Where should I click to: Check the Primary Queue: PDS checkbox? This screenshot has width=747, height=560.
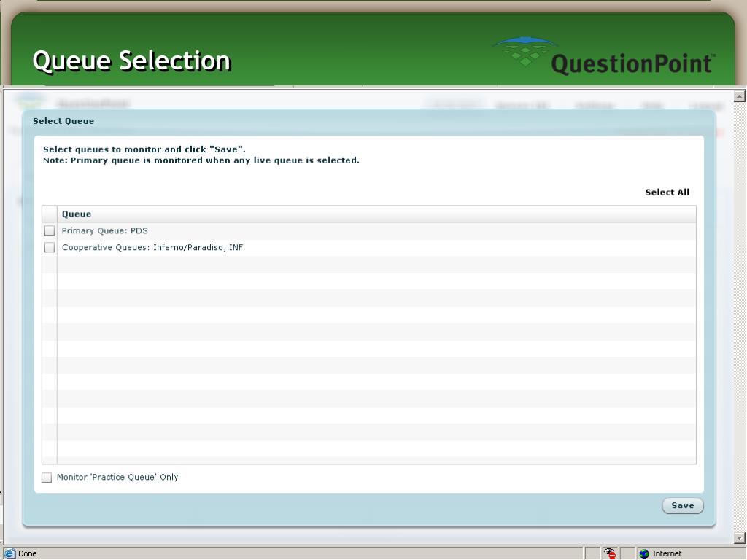[50, 231]
